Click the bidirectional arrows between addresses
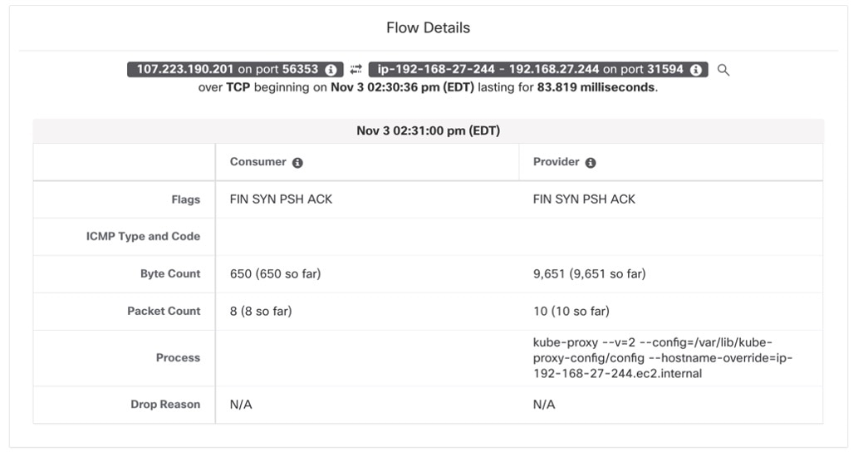The image size is (868, 452). click(x=356, y=70)
